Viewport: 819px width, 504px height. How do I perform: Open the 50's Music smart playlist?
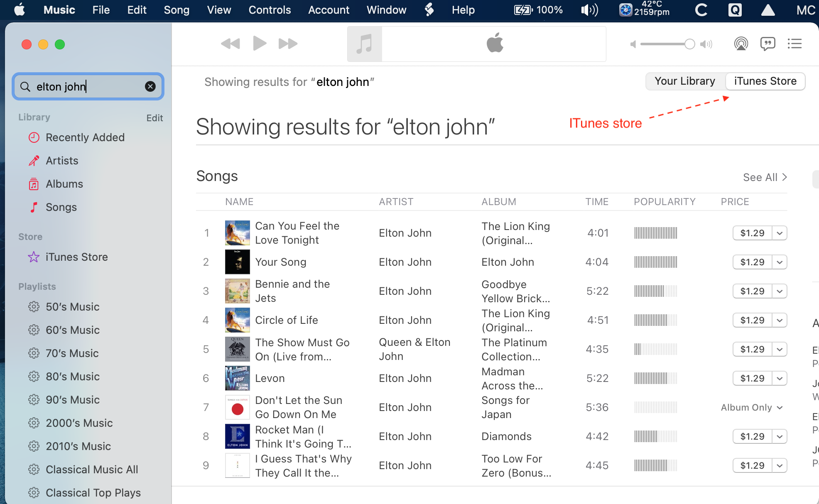pyautogui.click(x=73, y=307)
